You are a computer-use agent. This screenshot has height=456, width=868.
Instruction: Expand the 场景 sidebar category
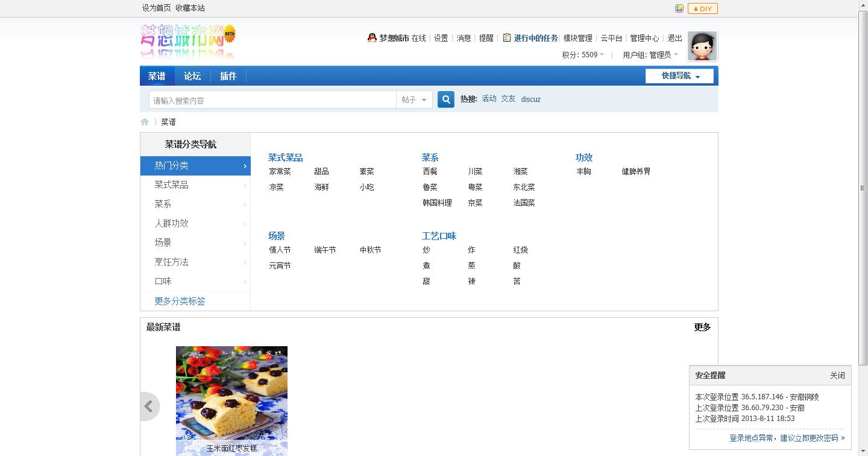pos(195,243)
